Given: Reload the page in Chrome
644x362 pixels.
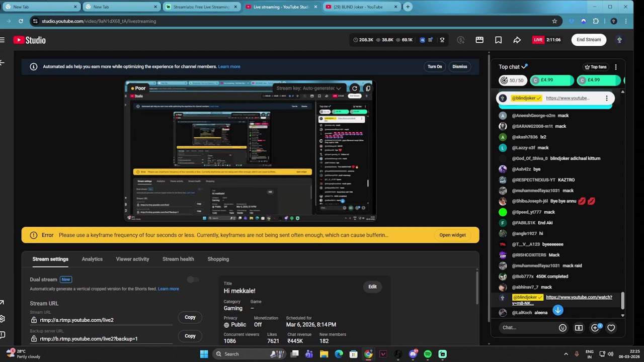Looking at the screenshot, I should point(21,21).
